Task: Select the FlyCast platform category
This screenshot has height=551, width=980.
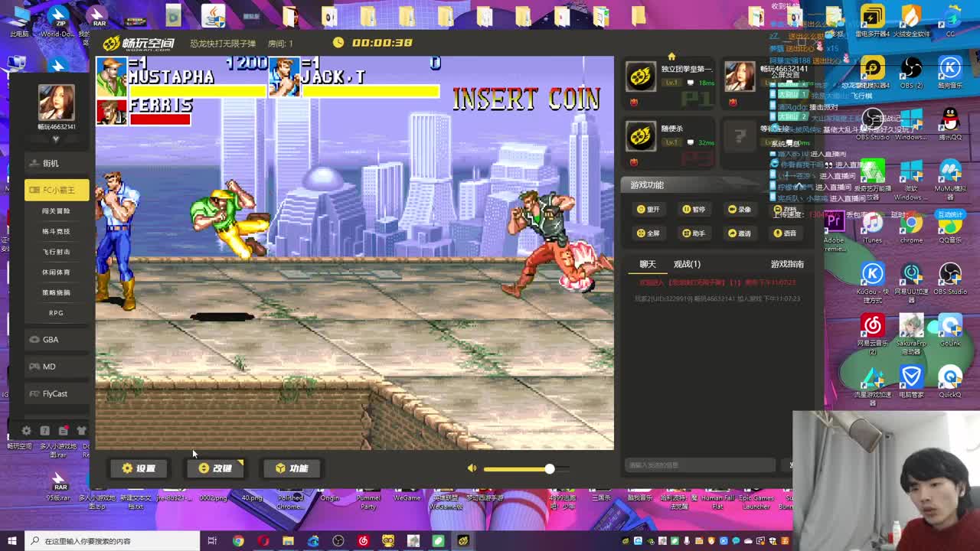Action: point(56,393)
